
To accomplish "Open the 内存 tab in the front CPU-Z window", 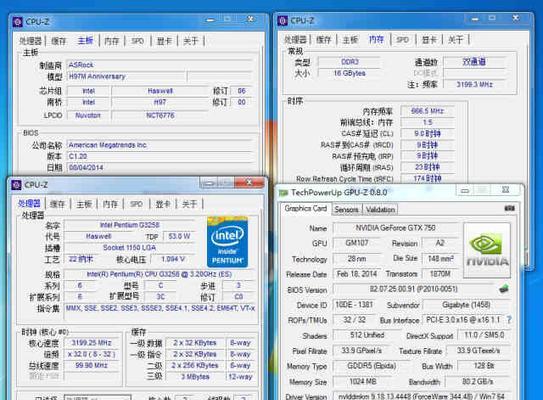I will pyautogui.click(x=110, y=204).
